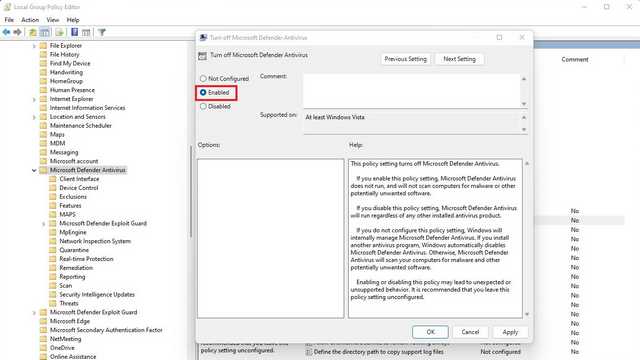
Task: Click the Cancel button in the dialog
Action: 470,332
